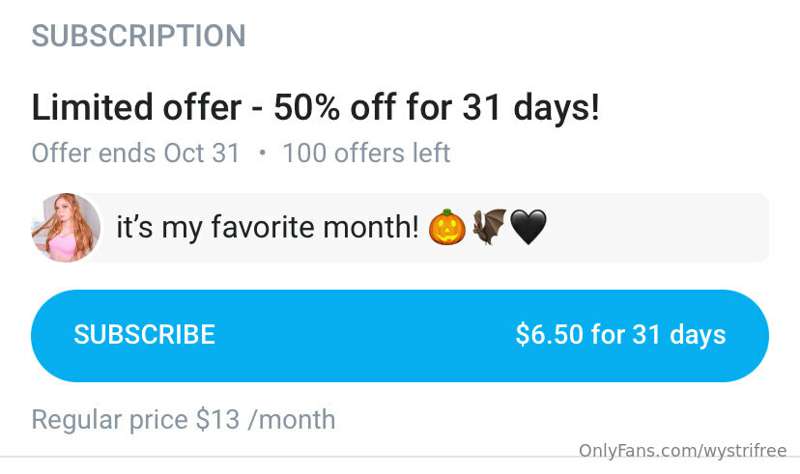Viewport: 800px width, 474px height.
Task: Select the SUBSCRIPTION section heading
Action: pyautogui.click(x=139, y=36)
